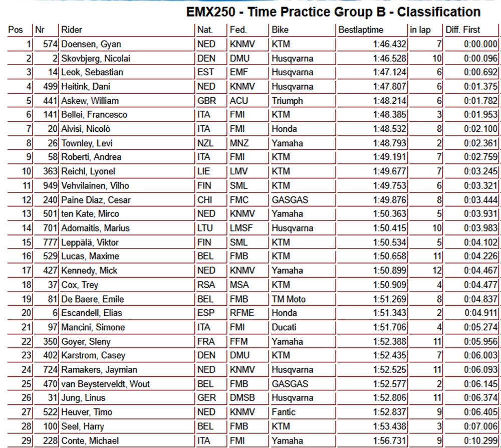The height and width of the screenshot is (448, 501).
Task: Select Askew, William's Triumph bike cell
Action: click(x=287, y=101)
